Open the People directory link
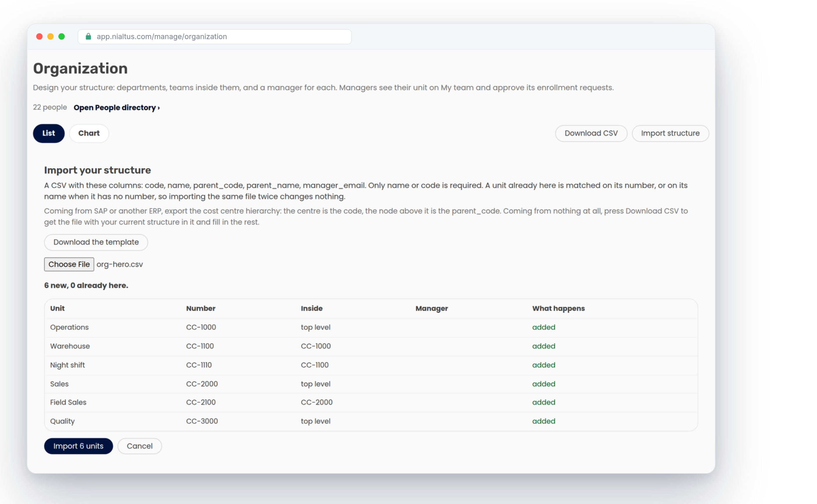Image resolution: width=817 pixels, height=504 pixels. coord(117,108)
